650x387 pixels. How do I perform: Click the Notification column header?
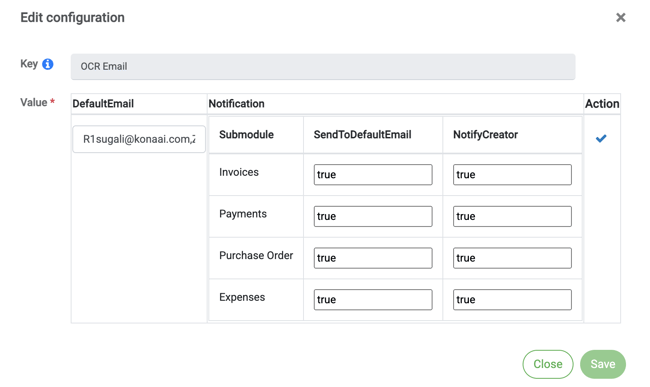[x=236, y=104]
